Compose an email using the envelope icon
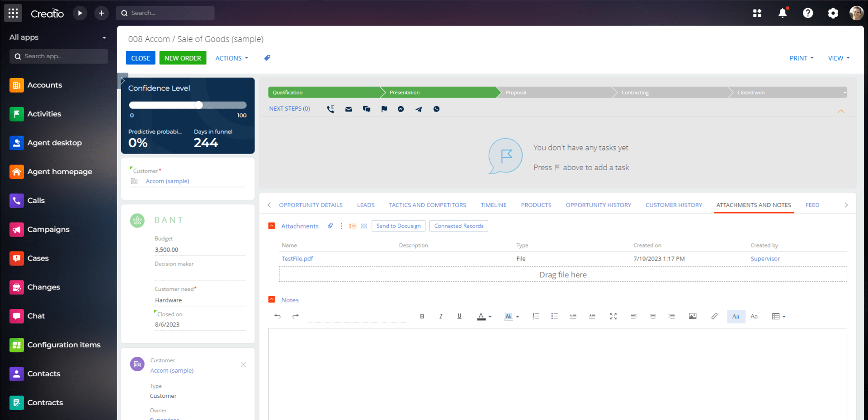Viewport: 868px width, 420px height. pos(348,109)
